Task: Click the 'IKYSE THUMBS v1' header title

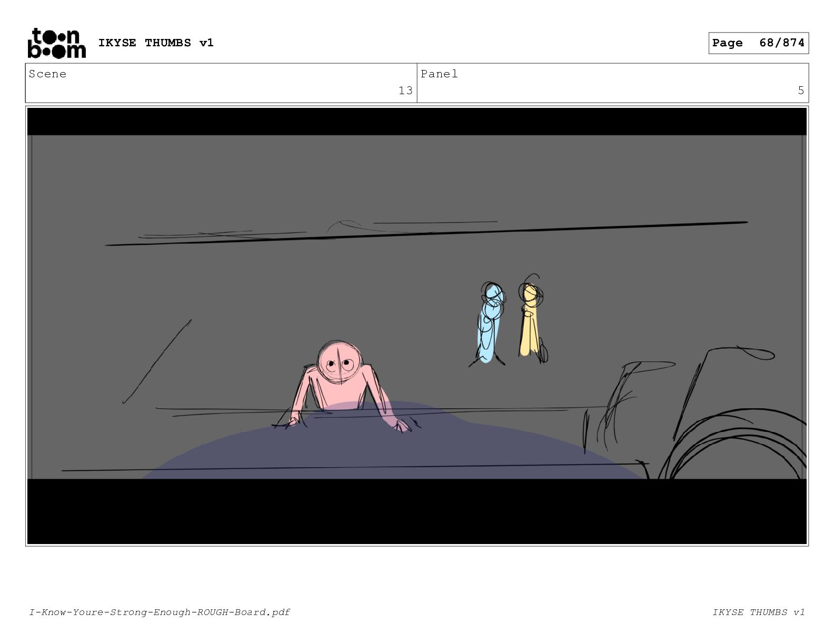Action: click(156, 43)
